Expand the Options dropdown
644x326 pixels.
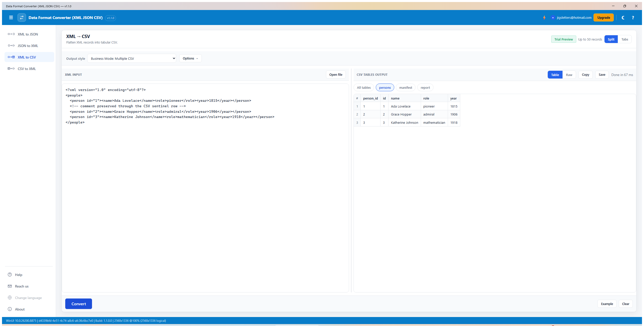coord(190,58)
